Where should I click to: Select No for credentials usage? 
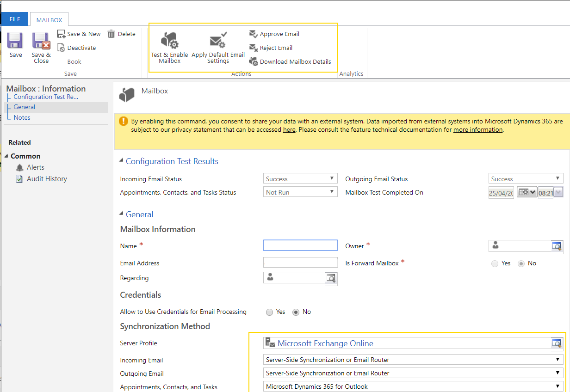pyautogui.click(x=295, y=312)
